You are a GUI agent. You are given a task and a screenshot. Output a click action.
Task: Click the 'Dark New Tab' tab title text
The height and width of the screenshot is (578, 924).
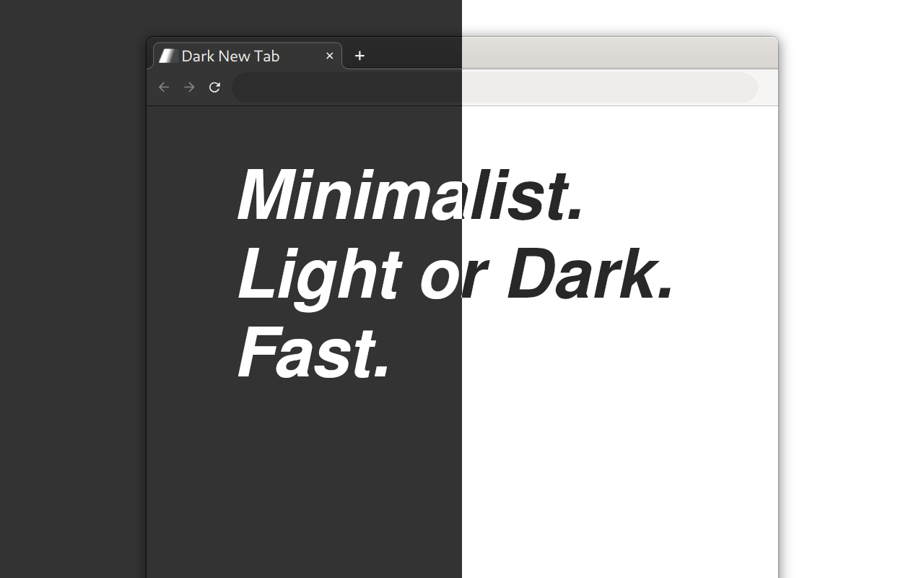coord(231,56)
